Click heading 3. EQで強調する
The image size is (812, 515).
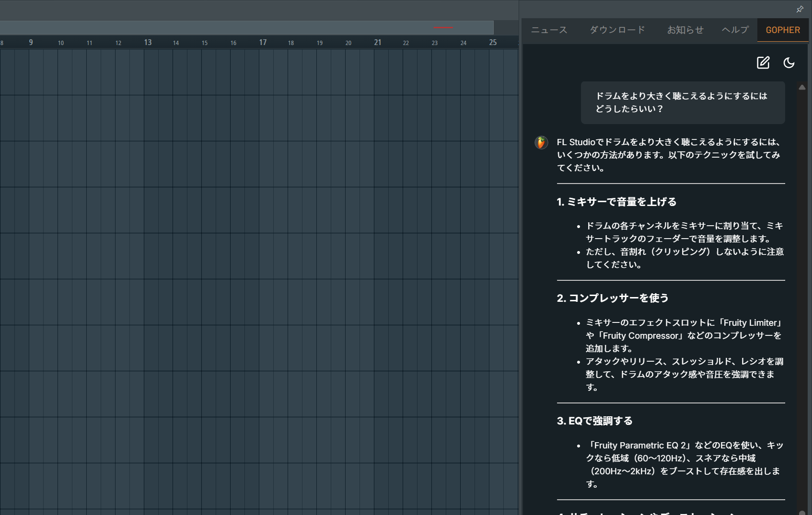point(594,421)
